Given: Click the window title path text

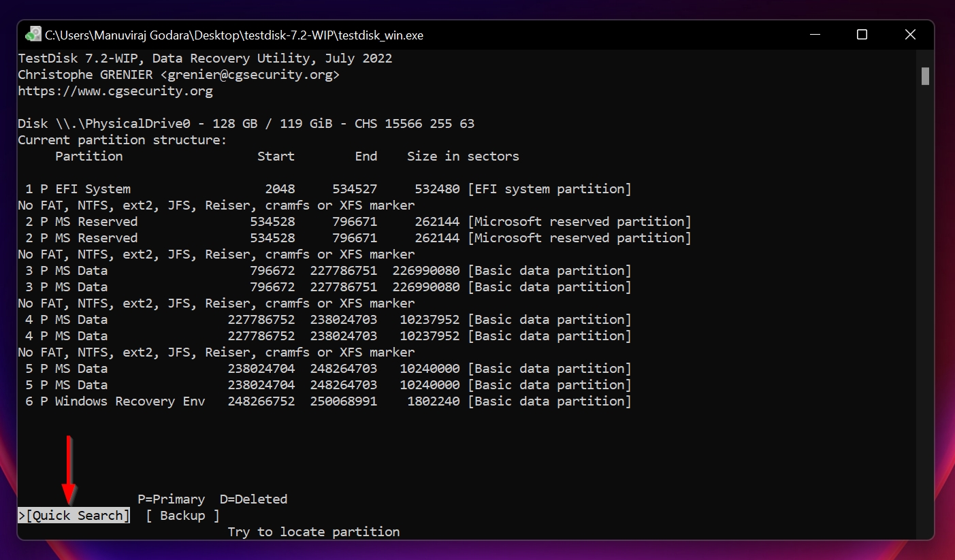Looking at the screenshot, I should pyautogui.click(x=234, y=35).
